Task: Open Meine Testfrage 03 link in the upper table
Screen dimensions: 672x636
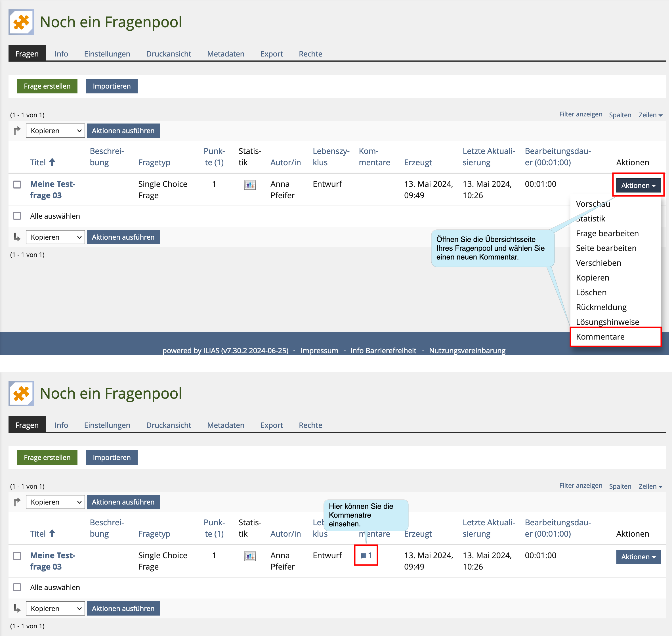Action: pos(52,189)
